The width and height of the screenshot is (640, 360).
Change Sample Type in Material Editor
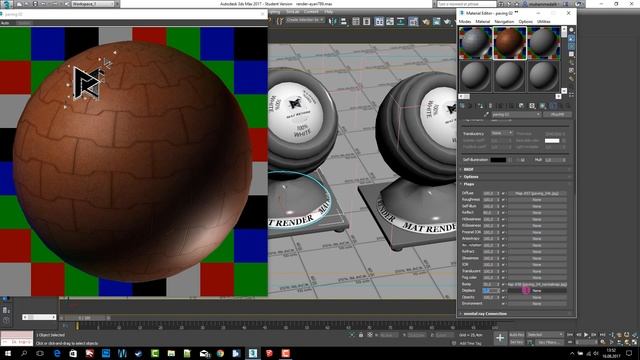click(571, 29)
